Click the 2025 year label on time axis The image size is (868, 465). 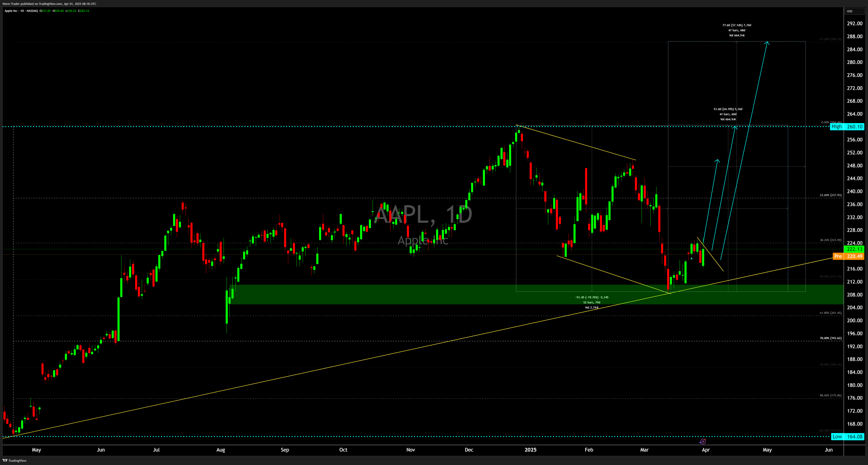[530, 449]
